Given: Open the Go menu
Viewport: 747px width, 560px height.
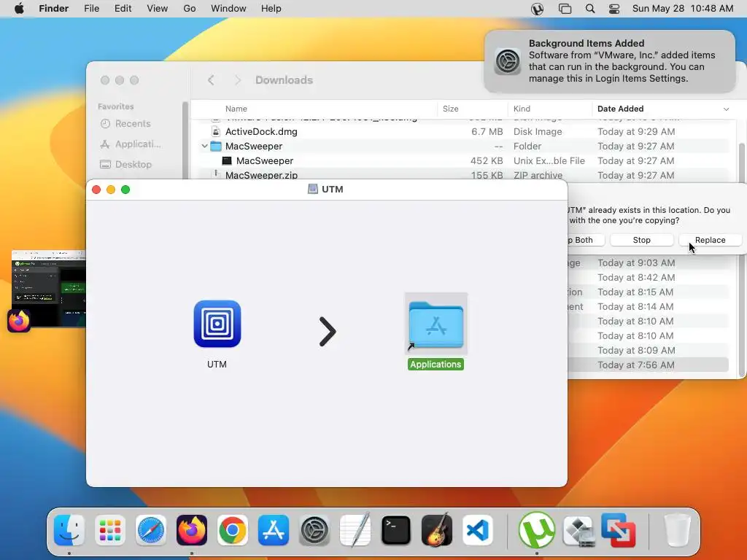Looking at the screenshot, I should (x=190, y=9).
